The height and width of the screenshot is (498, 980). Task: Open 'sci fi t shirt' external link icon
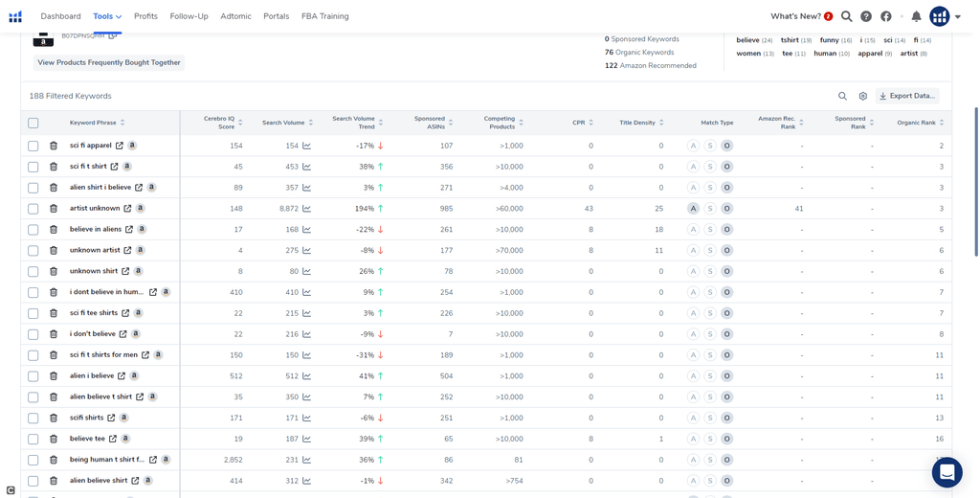click(x=115, y=167)
